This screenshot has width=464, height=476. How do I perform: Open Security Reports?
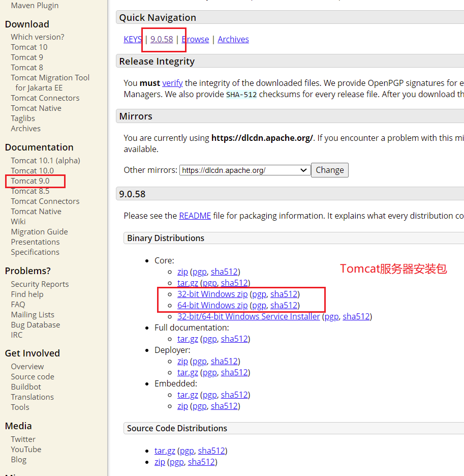pos(40,284)
